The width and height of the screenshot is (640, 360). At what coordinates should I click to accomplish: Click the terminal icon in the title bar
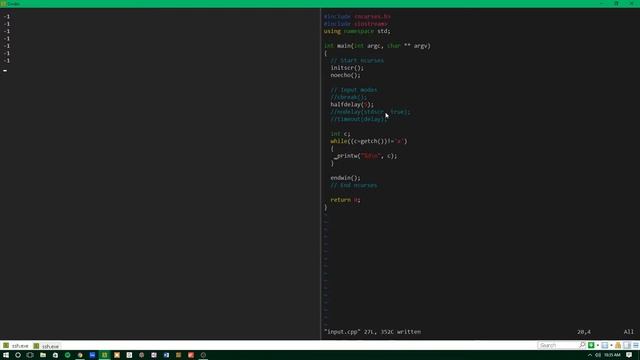coord(3,4)
